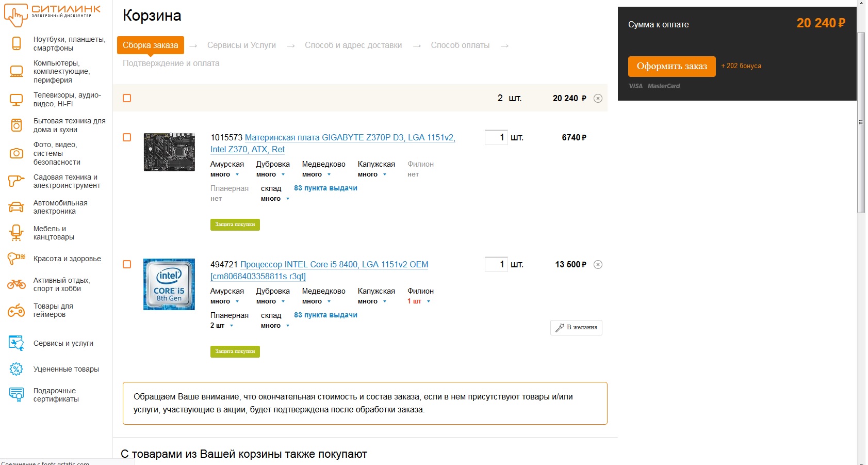Open the laptops, tablets, smartphones category icon
The width and height of the screenshot is (868, 465).
coord(17,44)
